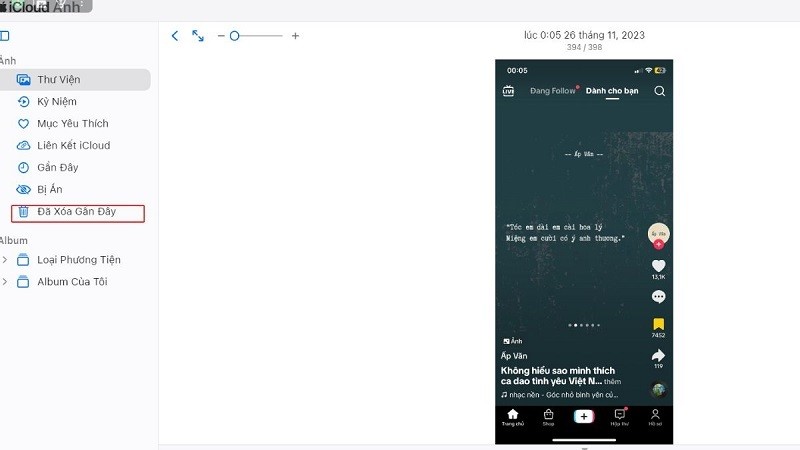Expand the Album Của Tôi group
Image resolution: width=800 pixels, height=450 pixels.
click(4, 282)
